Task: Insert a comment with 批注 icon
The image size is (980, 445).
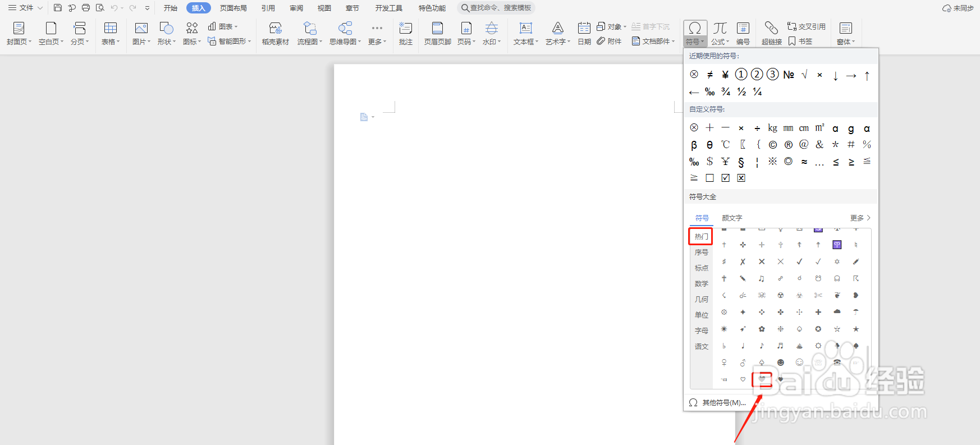Action: click(x=405, y=34)
